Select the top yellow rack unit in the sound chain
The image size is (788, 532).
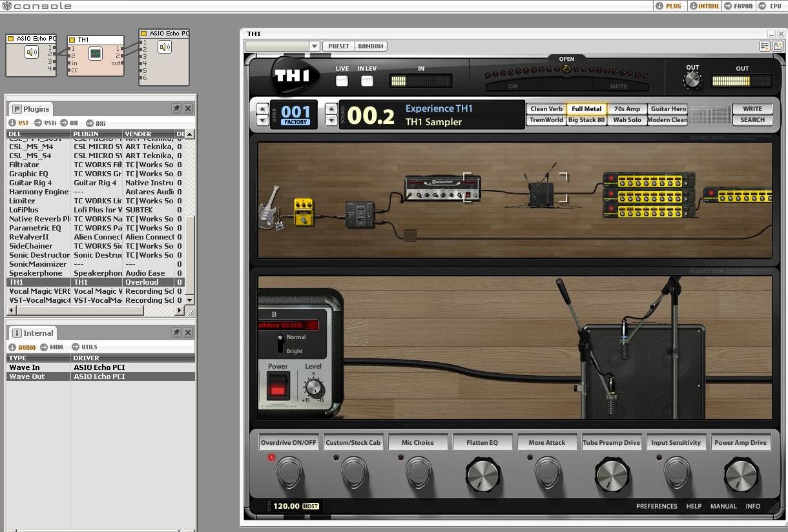pos(649,179)
